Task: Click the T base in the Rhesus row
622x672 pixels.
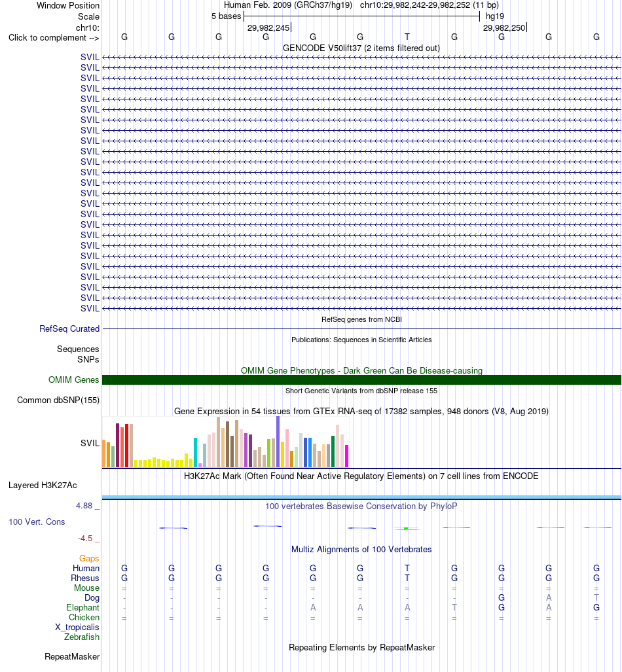Action: coord(407,578)
